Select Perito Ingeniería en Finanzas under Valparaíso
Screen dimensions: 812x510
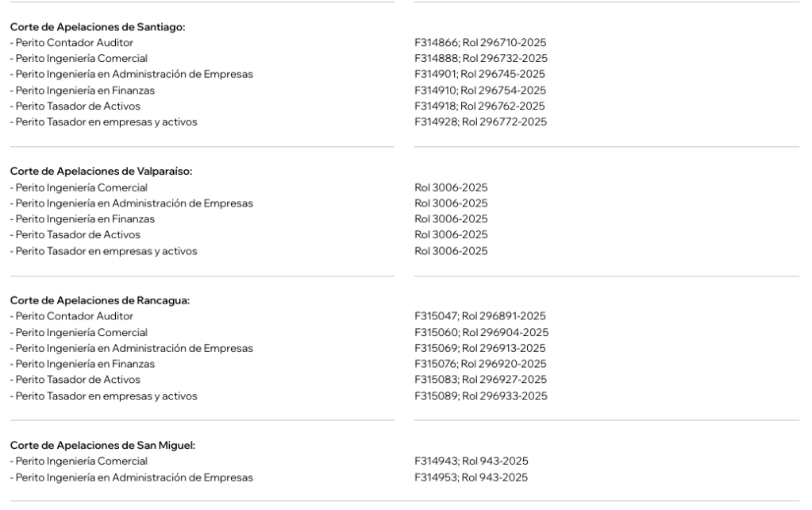point(82,218)
